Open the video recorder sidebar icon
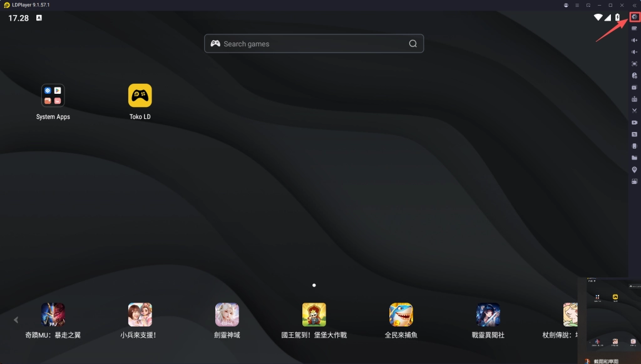This screenshot has width=641, height=364. point(634,123)
